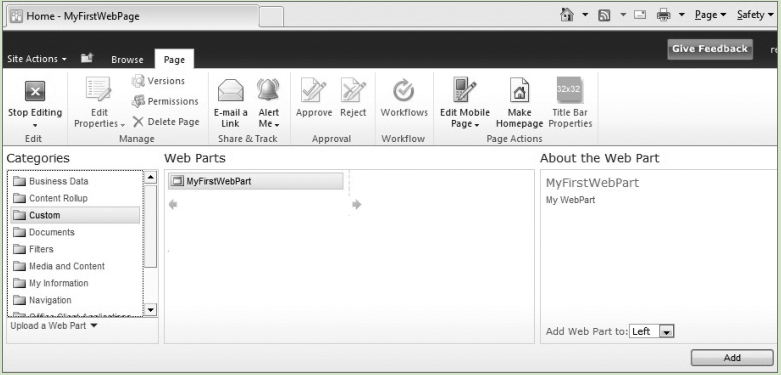Select the Custom category
The image size is (781, 375).
coord(76,215)
